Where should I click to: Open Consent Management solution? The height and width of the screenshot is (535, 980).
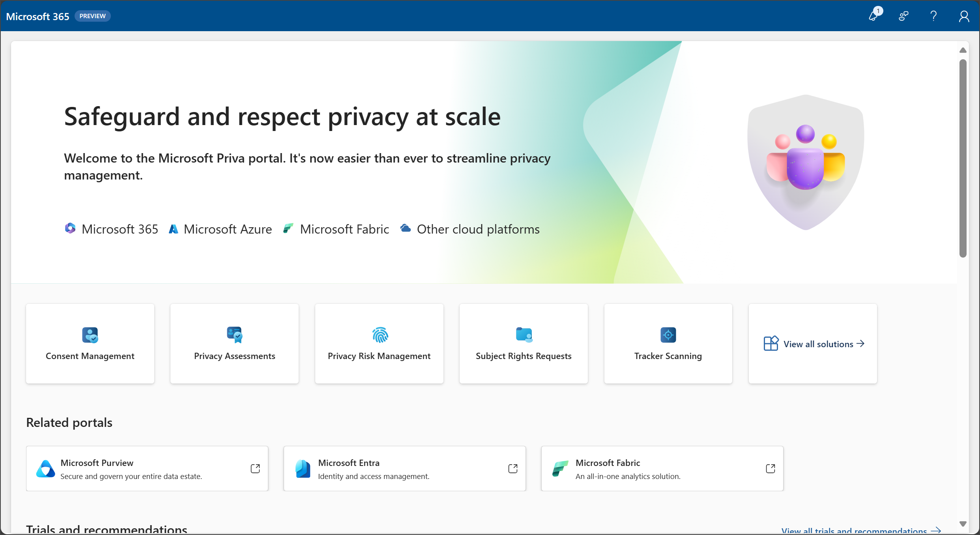90,343
